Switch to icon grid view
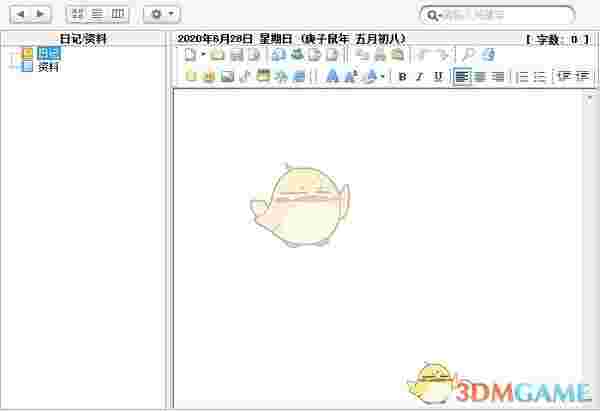The width and height of the screenshot is (600, 411). 78,15
